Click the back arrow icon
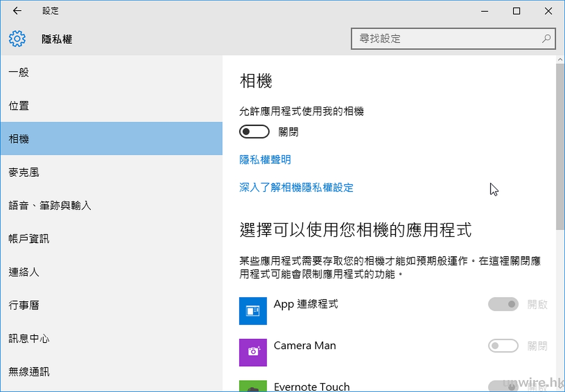 pos(17,11)
